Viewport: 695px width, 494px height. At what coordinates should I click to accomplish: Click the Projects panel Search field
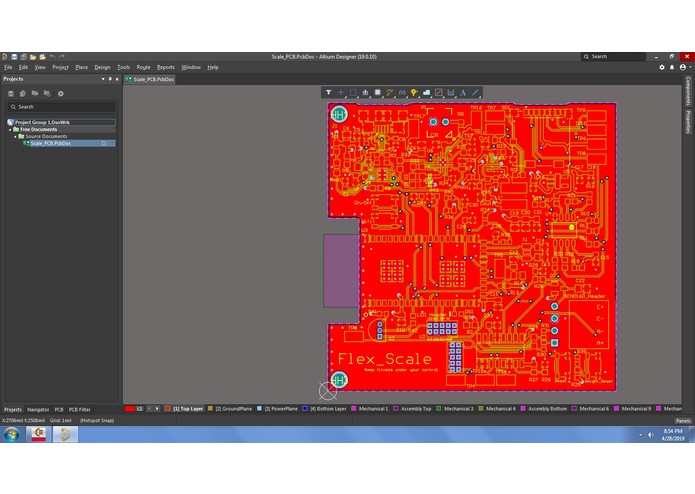click(x=61, y=107)
